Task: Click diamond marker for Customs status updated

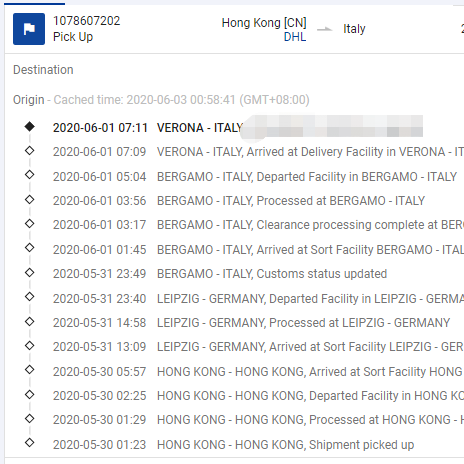Action: 30,273
